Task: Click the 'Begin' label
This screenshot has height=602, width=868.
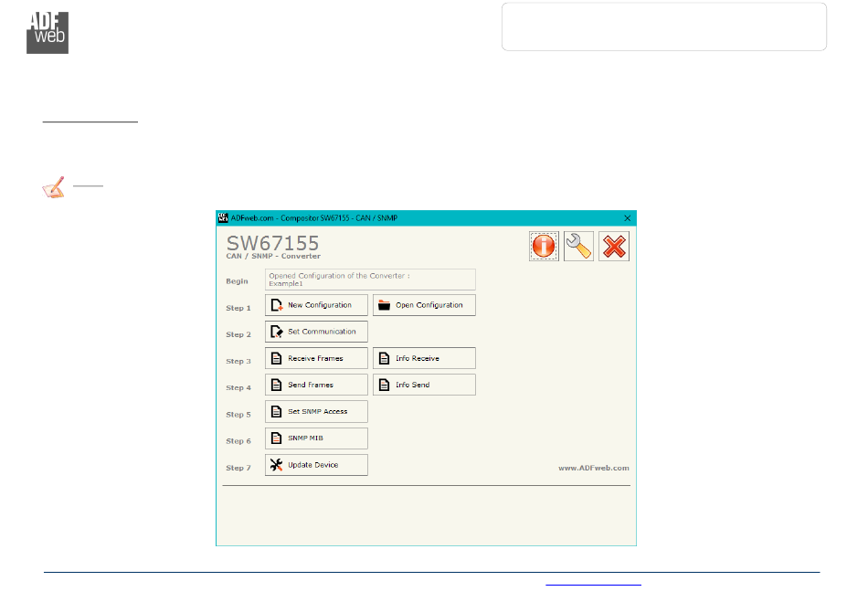Action: pyautogui.click(x=237, y=281)
